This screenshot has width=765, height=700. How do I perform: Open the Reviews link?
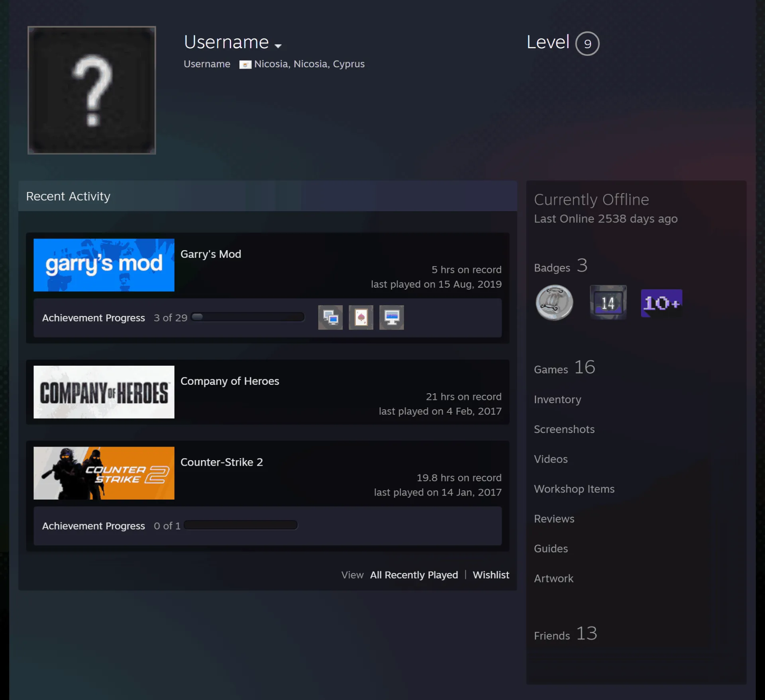(554, 519)
